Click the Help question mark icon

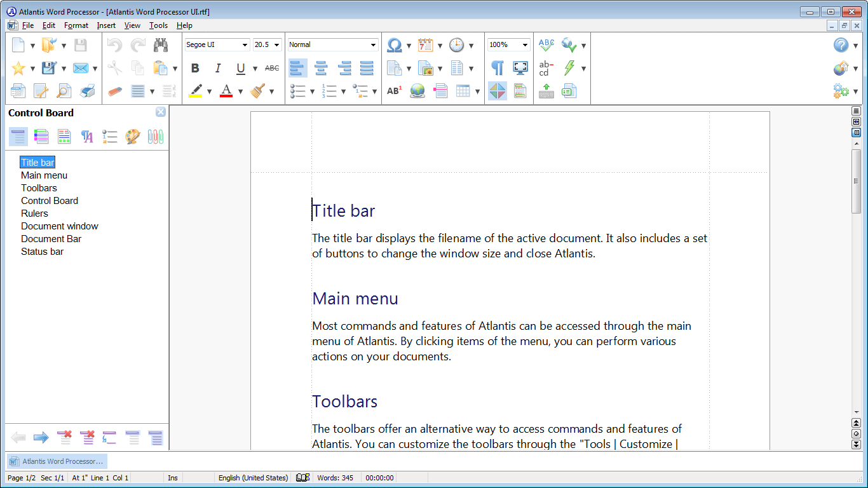point(841,45)
